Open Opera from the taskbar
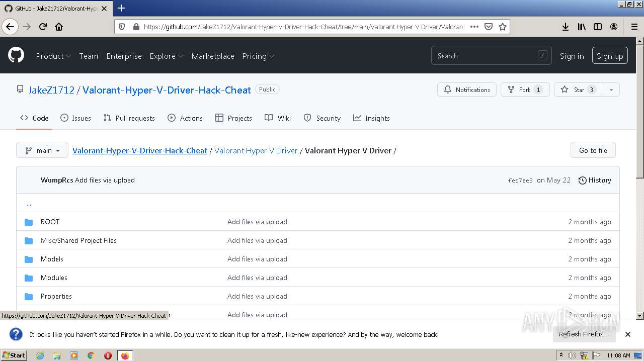The image size is (644, 362). point(108,355)
